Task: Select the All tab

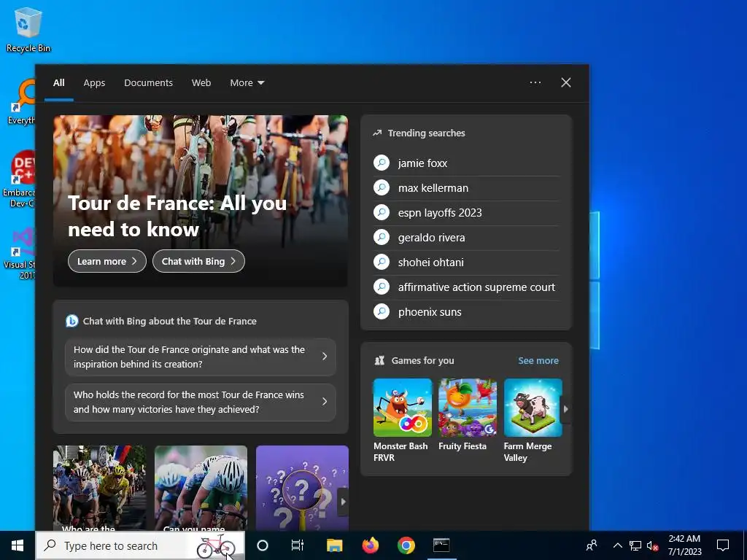Action: pyautogui.click(x=59, y=83)
